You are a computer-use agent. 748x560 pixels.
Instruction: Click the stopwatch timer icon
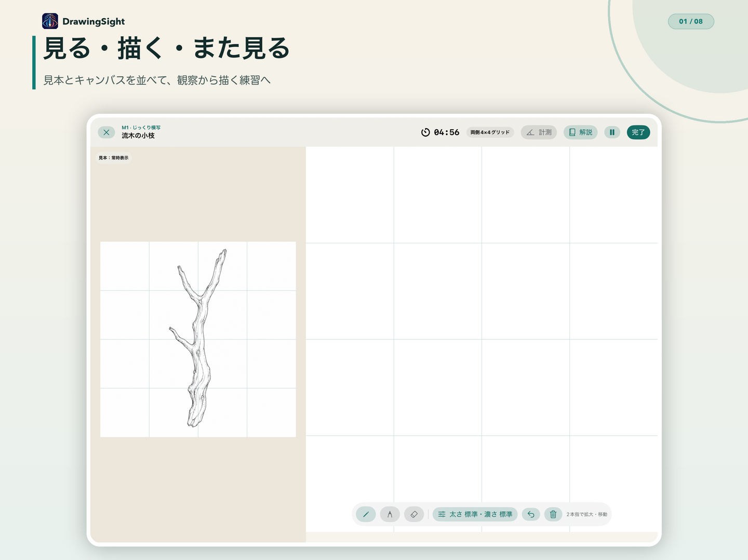click(x=425, y=132)
